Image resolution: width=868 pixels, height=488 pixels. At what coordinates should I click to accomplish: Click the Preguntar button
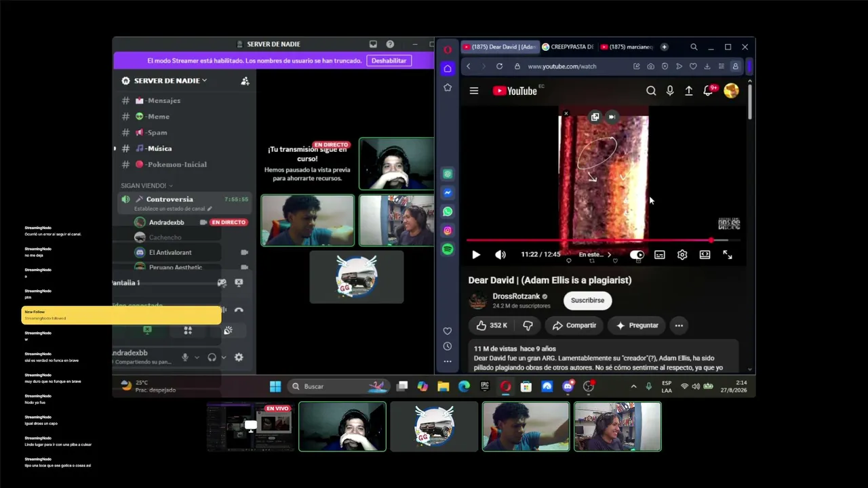(636, 325)
